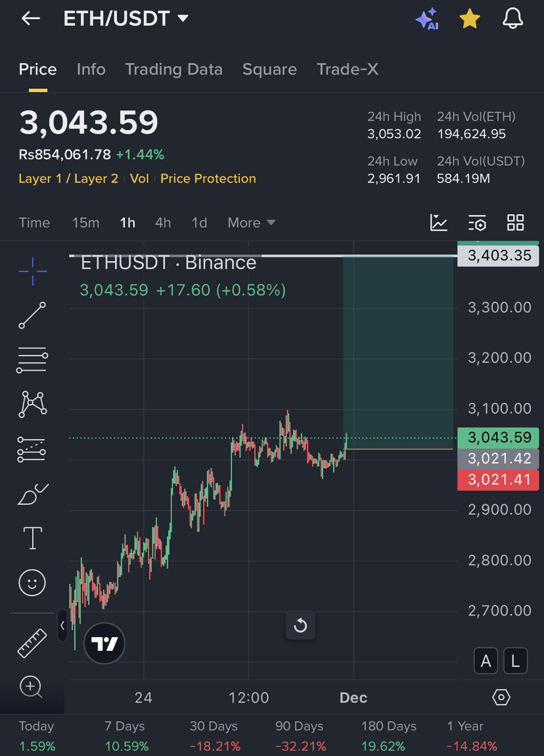Select the brush drawing tool
544x756 pixels.
[32, 494]
